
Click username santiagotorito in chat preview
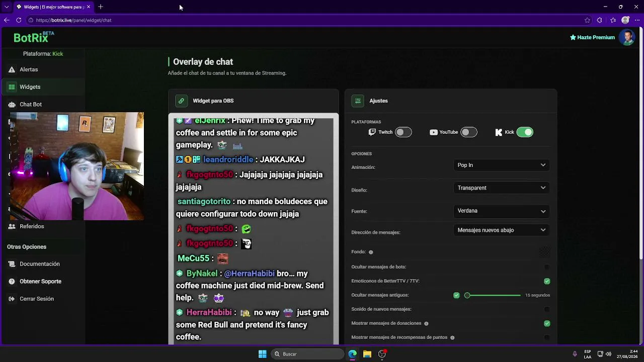click(204, 202)
